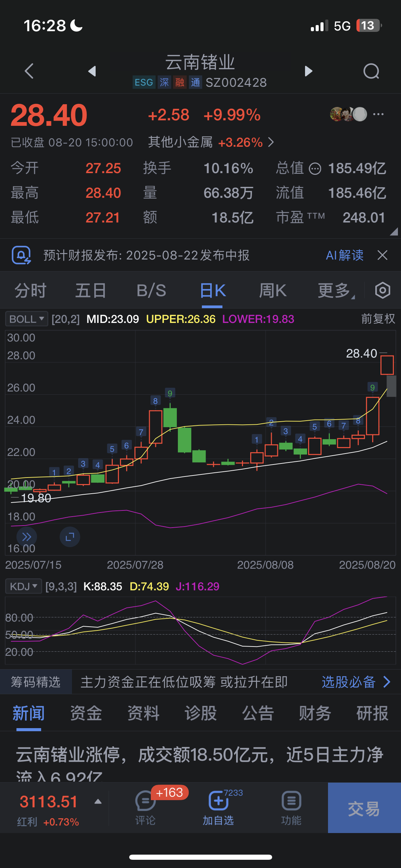Tap the 总值 info face icon

click(x=315, y=169)
